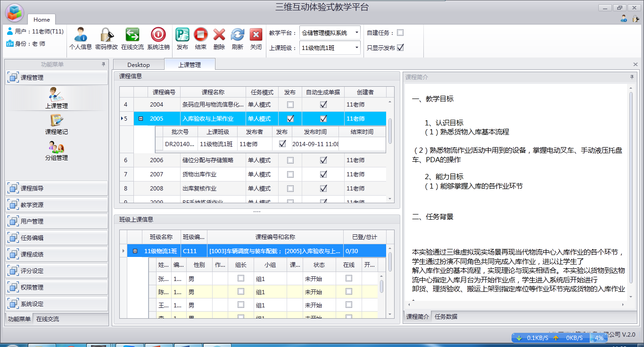Uncheck the 只显示发布 checkbox
The image size is (644, 347).
(x=400, y=48)
